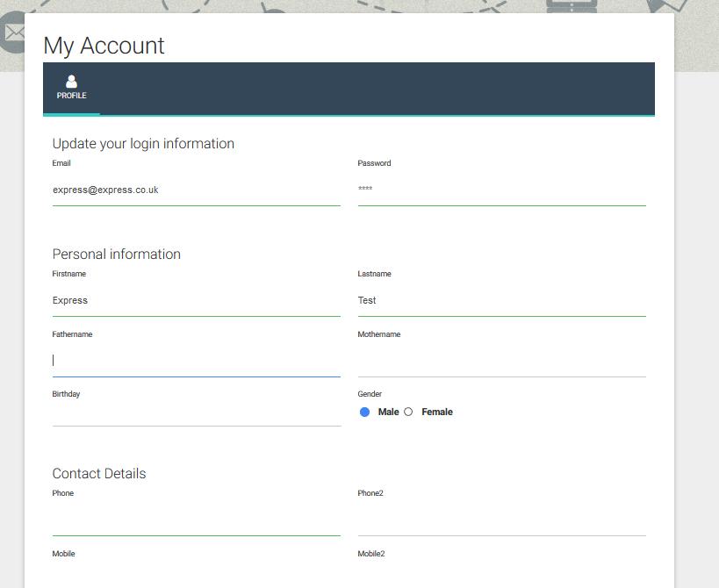This screenshot has height=588, width=719.
Task: Click the Mothername label
Action: (x=378, y=334)
